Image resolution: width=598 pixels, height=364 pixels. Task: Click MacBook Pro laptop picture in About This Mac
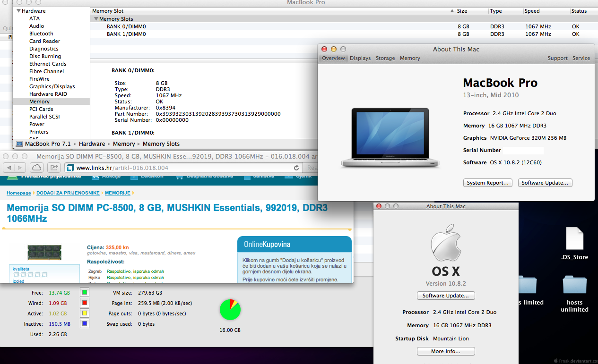(x=390, y=138)
